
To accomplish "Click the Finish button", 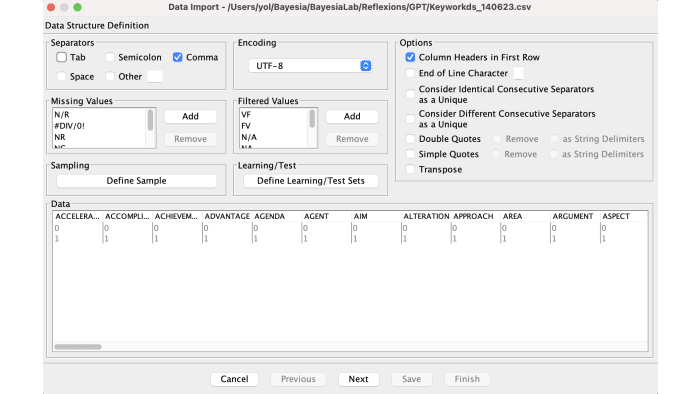I will (x=467, y=379).
